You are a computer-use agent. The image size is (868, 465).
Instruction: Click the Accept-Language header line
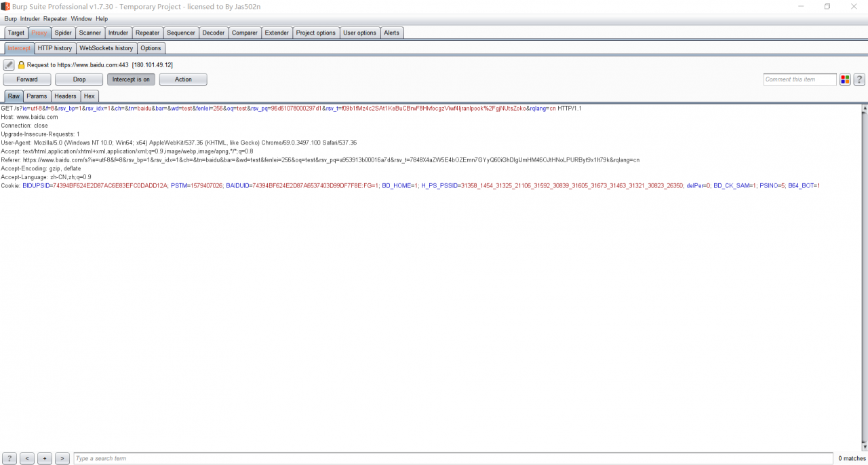tap(46, 177)
